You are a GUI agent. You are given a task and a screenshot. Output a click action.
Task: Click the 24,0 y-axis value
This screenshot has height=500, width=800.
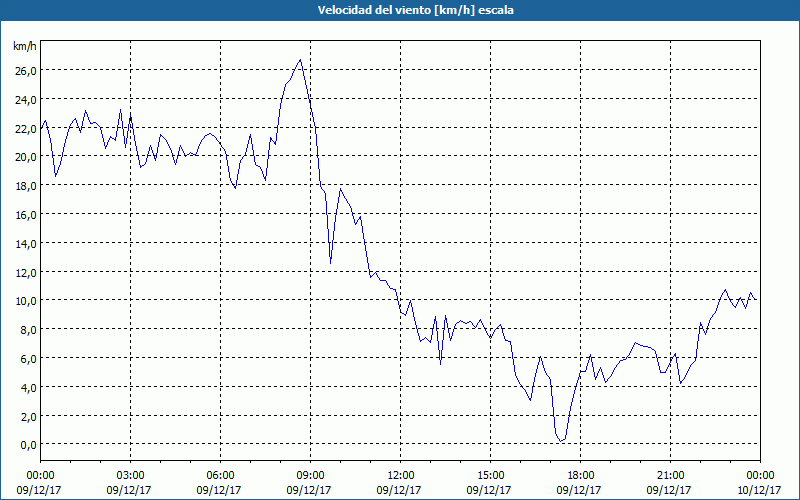[26, 100]
